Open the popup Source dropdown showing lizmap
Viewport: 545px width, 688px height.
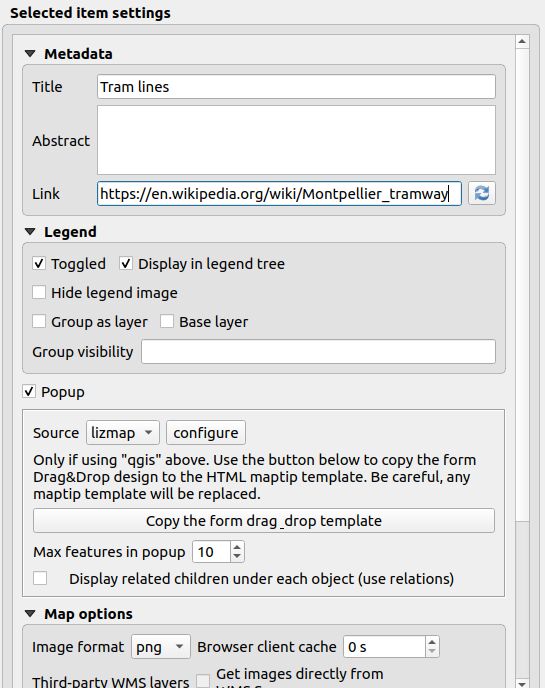tap(123, 433)
